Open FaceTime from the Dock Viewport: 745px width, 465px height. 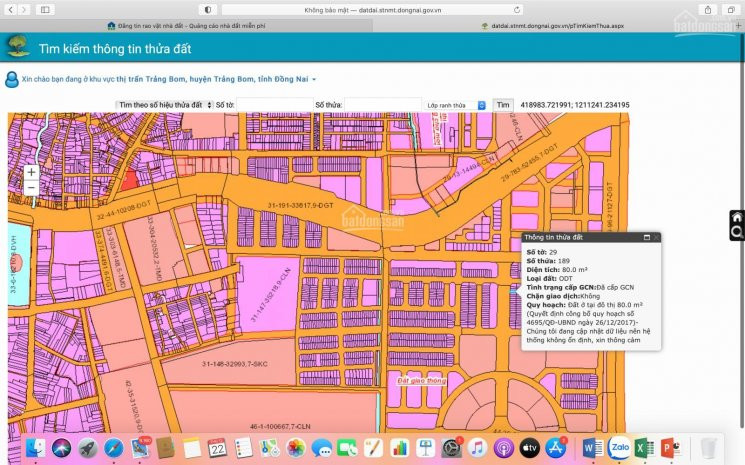point(347,448)
